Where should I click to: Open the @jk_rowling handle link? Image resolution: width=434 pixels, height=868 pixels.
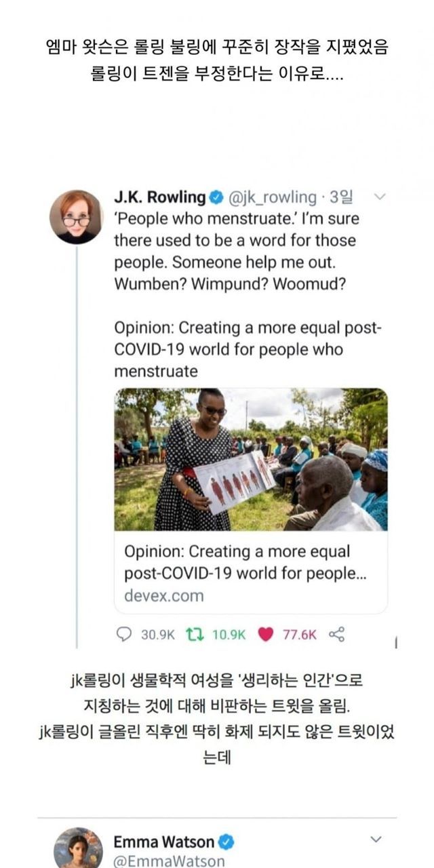(272, 197)
